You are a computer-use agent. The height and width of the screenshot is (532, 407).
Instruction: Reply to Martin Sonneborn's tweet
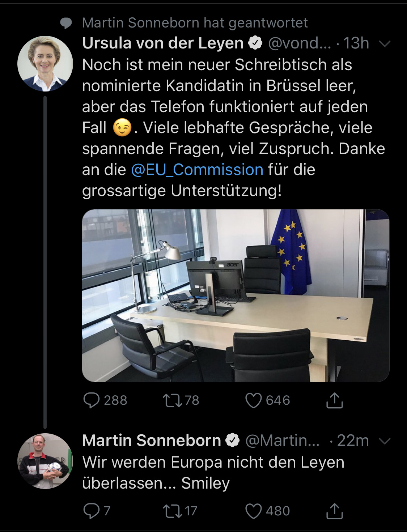pos(91,511)
